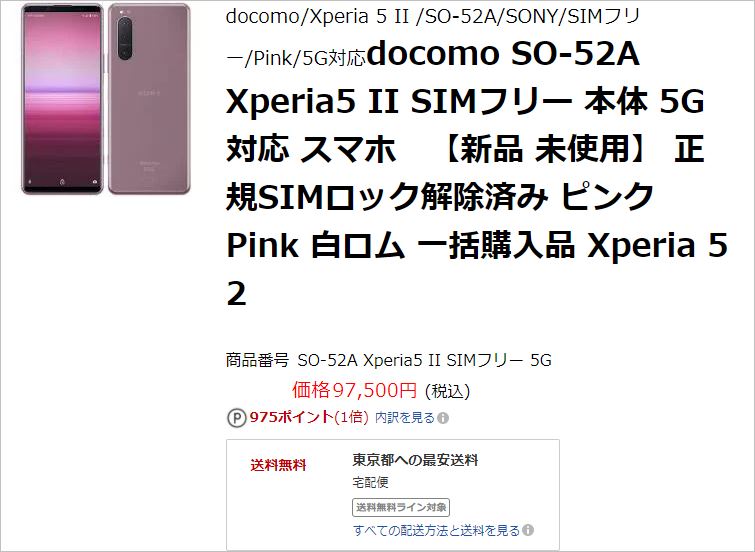Click the bold docomo SO-52A product title
Screen dimensions: 755x552
[477, 173]
